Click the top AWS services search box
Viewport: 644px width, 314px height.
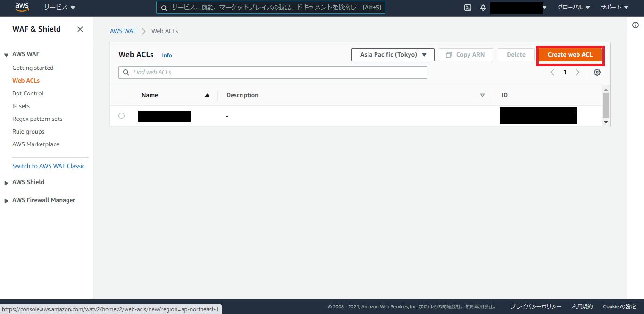click(x=271, y=8)
